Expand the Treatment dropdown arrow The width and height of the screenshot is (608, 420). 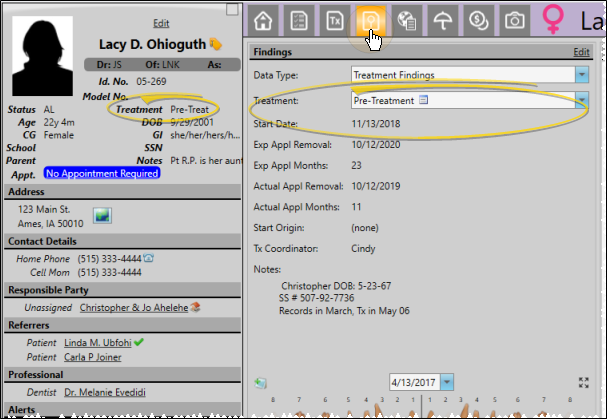pos(581,100)
